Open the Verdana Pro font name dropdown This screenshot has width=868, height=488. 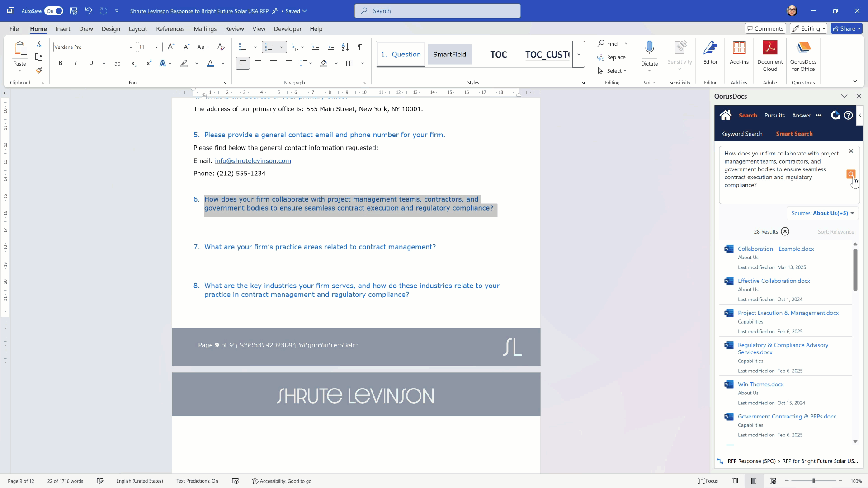click(x=131, y=47)
